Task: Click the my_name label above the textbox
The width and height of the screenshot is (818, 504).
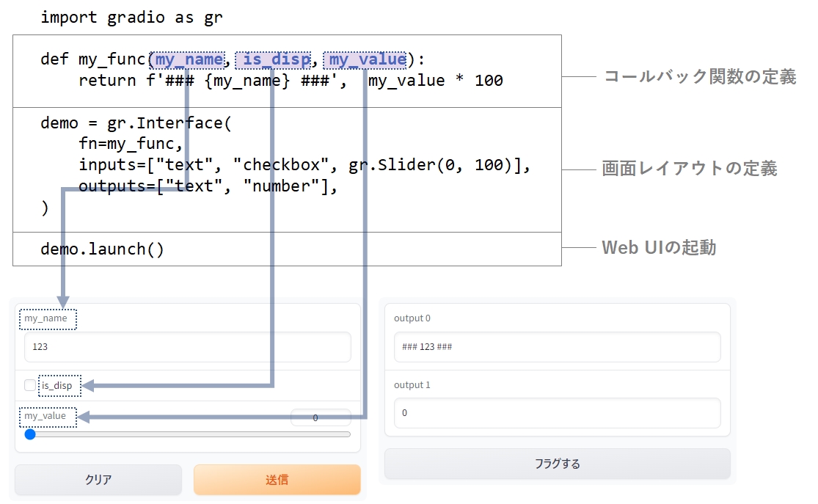Action: click(47, 319)
